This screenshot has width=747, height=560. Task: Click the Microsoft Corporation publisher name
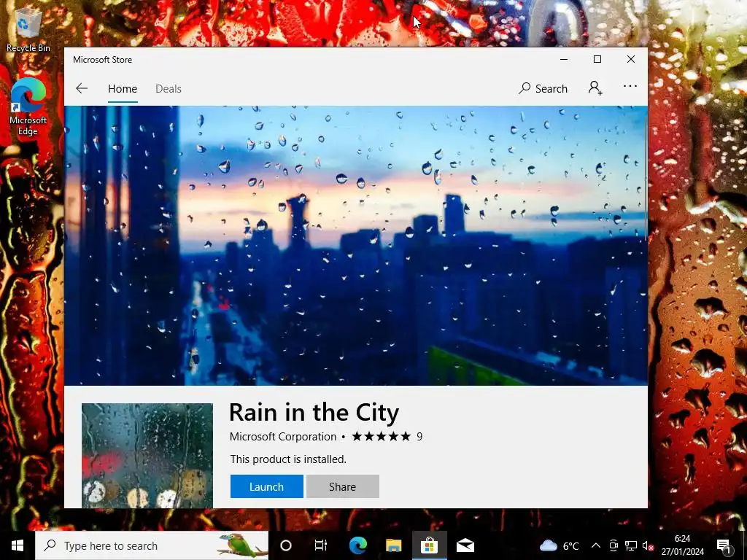click(x=283, y=437)
